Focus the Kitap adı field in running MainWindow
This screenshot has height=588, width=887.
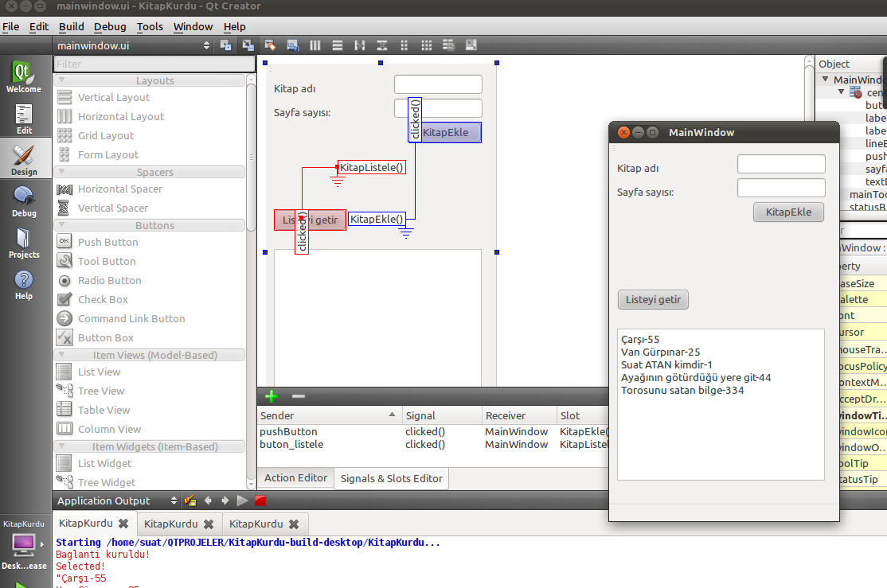click(781, 164)
